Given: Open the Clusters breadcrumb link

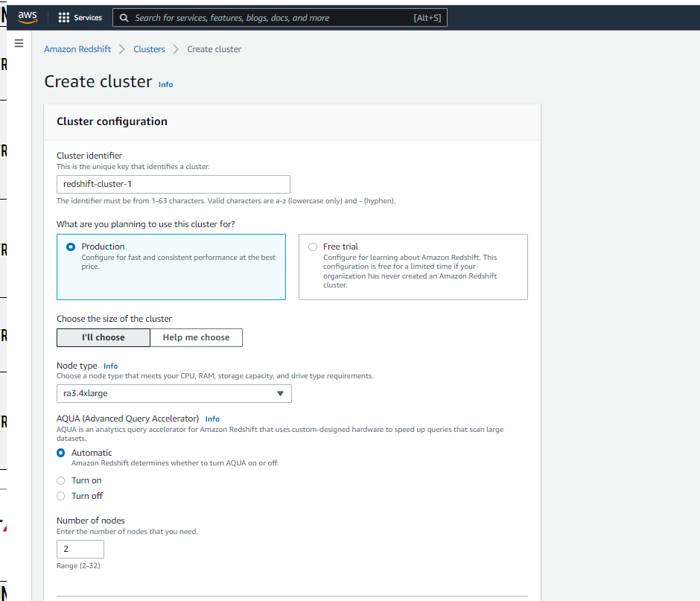Looking at the screenshot, I should (149, 49).
